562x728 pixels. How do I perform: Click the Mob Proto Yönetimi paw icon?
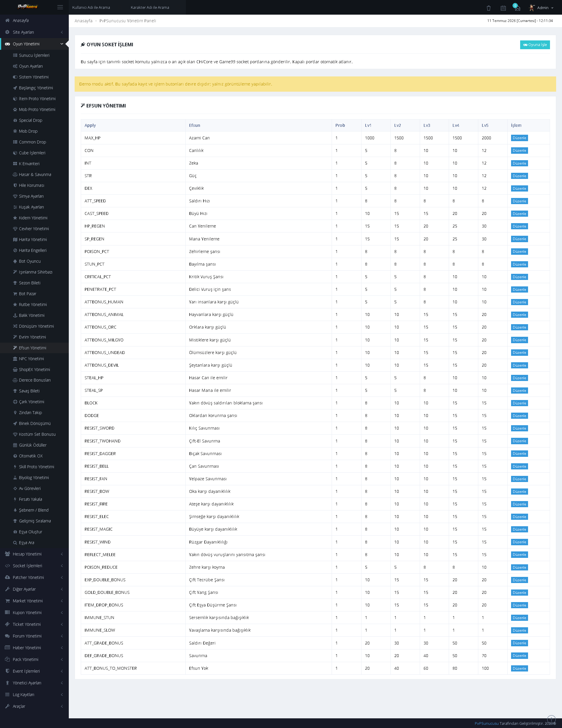click(x=15, y=109)
